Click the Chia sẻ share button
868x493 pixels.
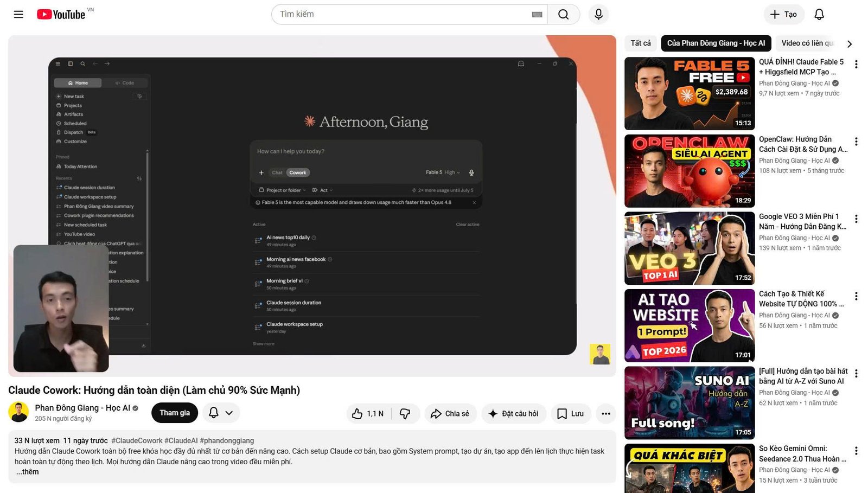450,413
